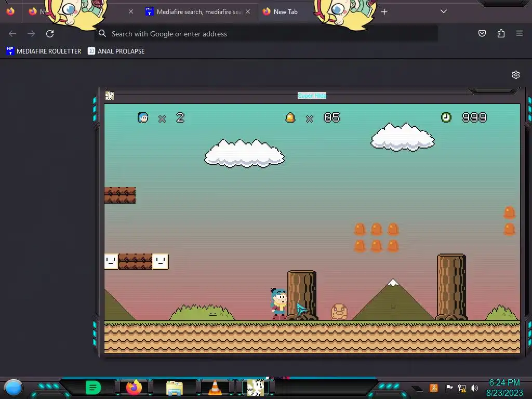Image resolution: width=532 pixels, height=399 pixels.
Task: Click the Firefox View pinned icon
Action: (x=10, y=11)
